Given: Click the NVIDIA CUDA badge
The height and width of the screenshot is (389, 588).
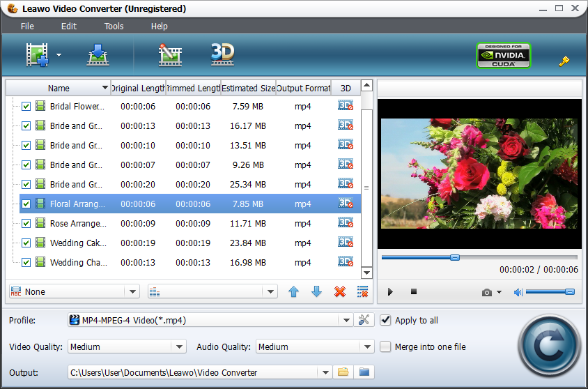Looking at the screenshot, I should [503, 55].
